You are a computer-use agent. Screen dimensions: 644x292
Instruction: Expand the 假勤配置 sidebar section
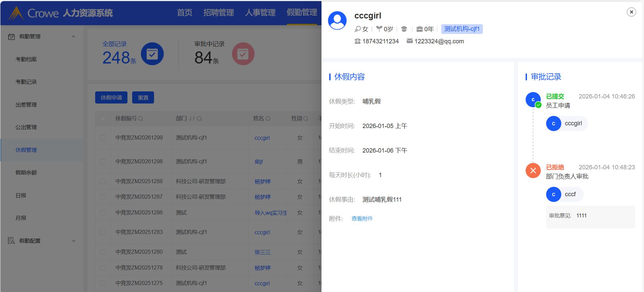click(x=73, y=241)
